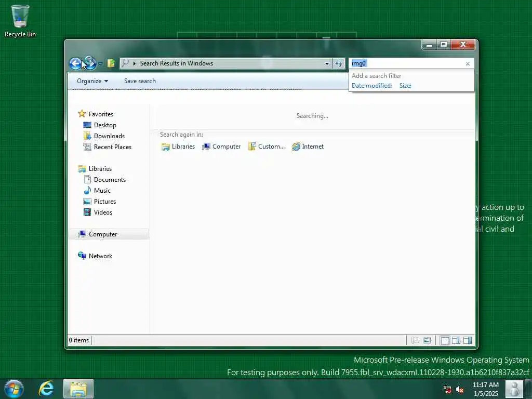Add the Date modified search filter
532x399 pixels.
coord(372,86)
